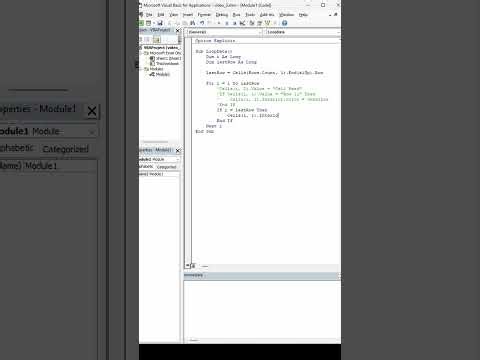Click the Redo toolbar icon

(210, 23)
